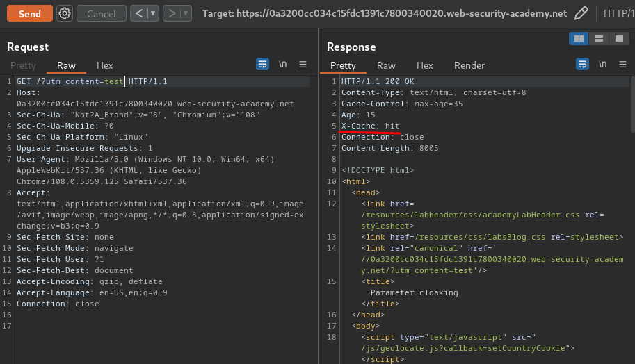Image resolution: width=635 pixels, height=364 pixels.
Task: Click the Age: 15 response header
Action: click(358, 115)
